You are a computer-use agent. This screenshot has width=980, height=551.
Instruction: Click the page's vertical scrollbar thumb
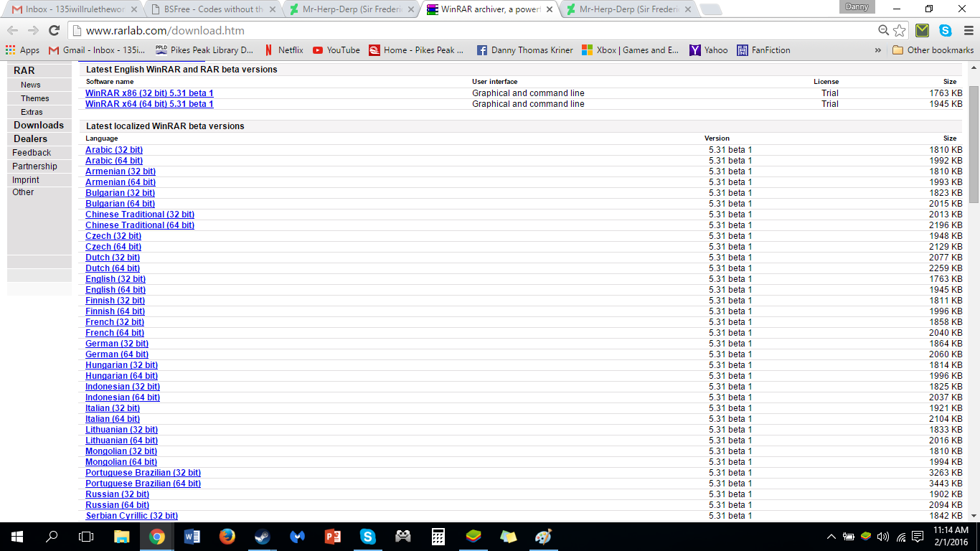(974, 144)
